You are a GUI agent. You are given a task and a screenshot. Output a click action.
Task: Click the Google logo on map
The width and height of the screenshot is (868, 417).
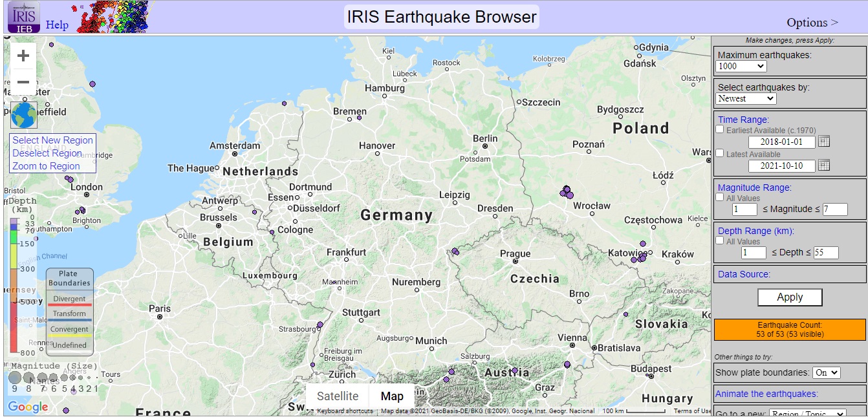click(x=28, y=407)
